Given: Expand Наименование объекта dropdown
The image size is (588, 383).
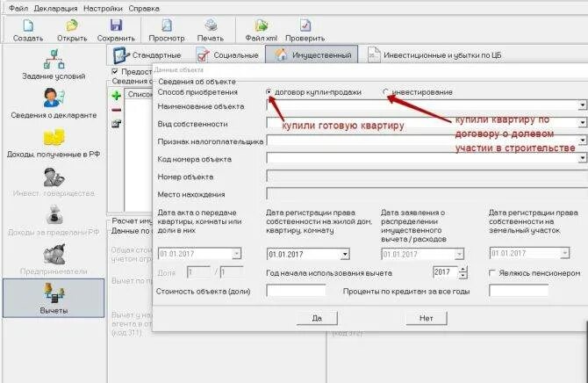Looking at the screenshot, I should pyautogui.click(x=582, y=105).
